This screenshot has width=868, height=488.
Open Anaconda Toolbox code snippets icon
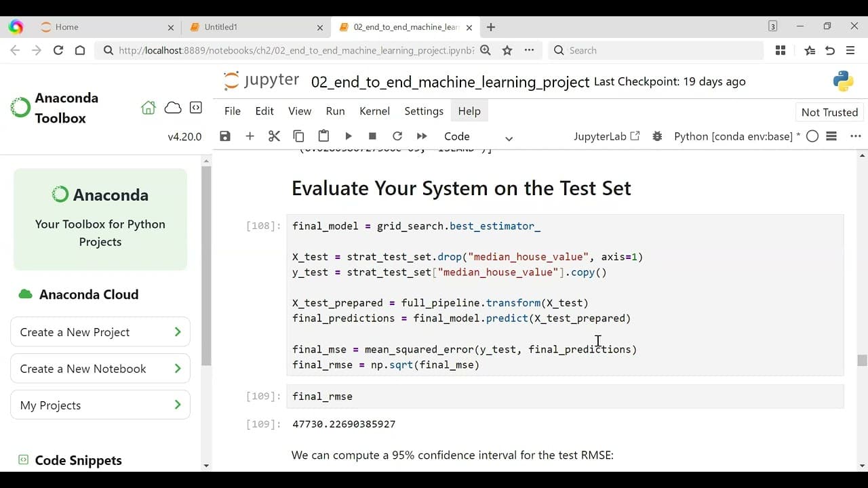(195, 108)
